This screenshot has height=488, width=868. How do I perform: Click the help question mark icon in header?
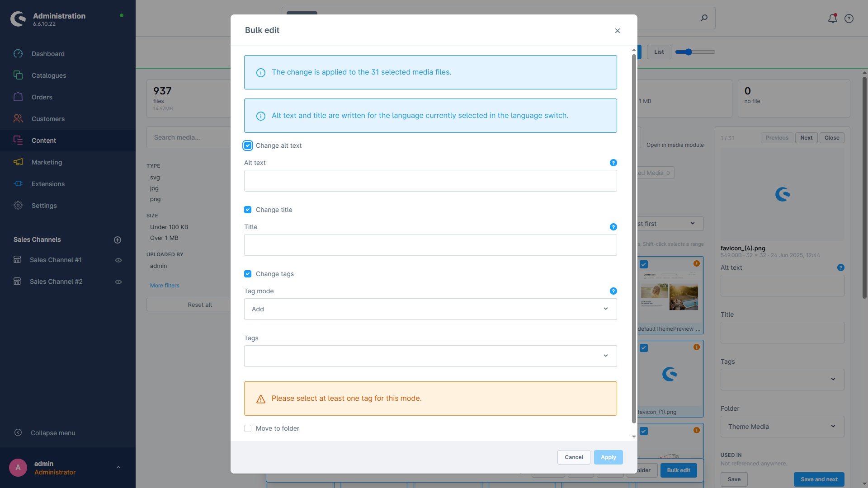(x=849, y=19)
